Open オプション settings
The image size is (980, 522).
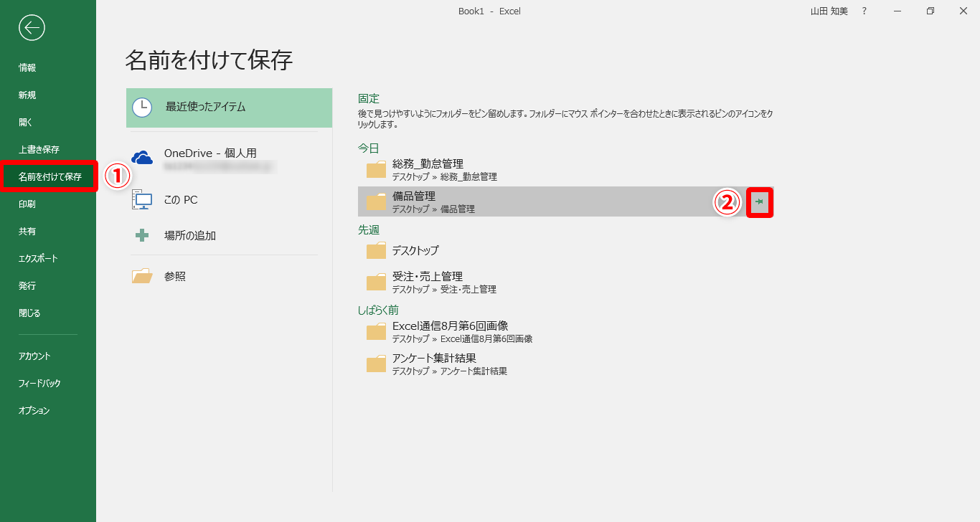pyautogui.click(x=34, y=411)
